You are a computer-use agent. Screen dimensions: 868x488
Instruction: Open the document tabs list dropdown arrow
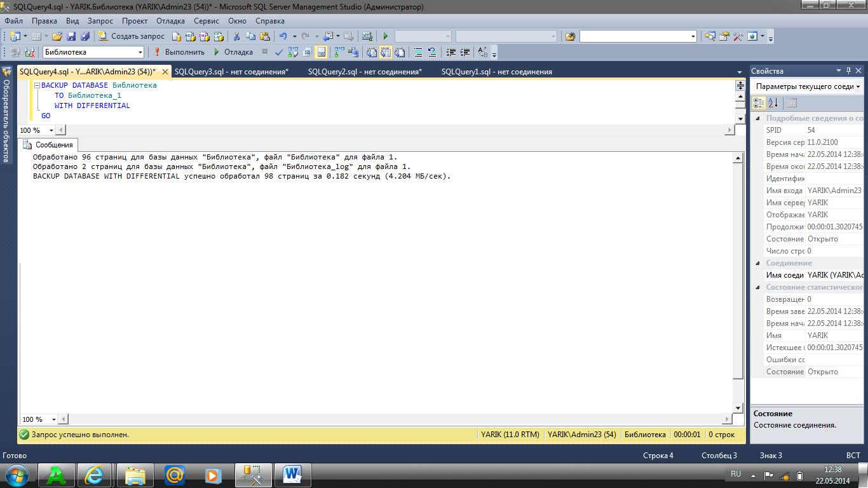pyautogui.click(x=740, y=72)
